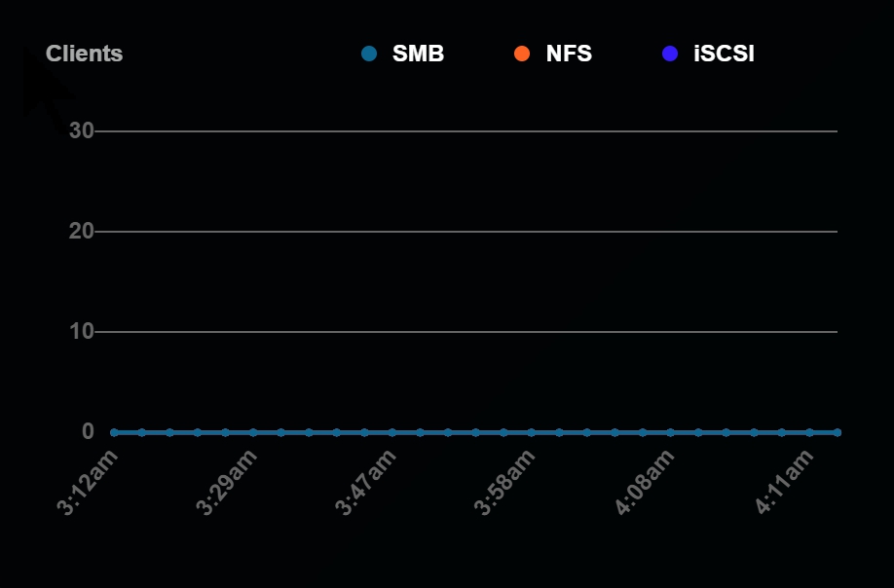Hide the NFS series via legend text
Screen dimensions: 894x588
pyautogui.click(x=569, y=55)
